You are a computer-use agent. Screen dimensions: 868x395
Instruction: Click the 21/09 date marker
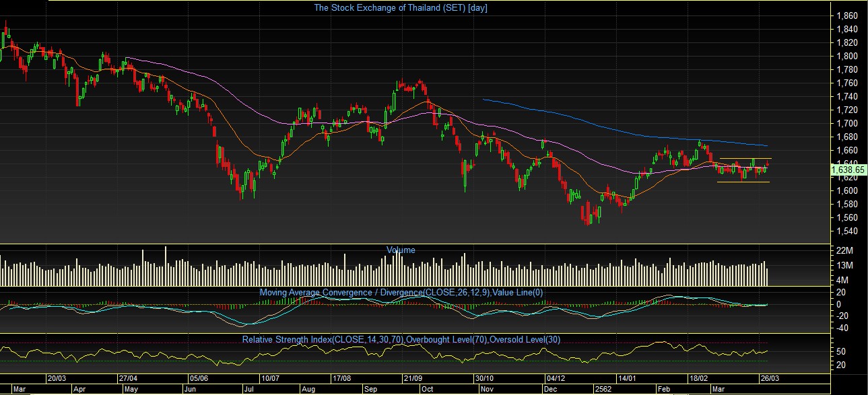(413, 378)
